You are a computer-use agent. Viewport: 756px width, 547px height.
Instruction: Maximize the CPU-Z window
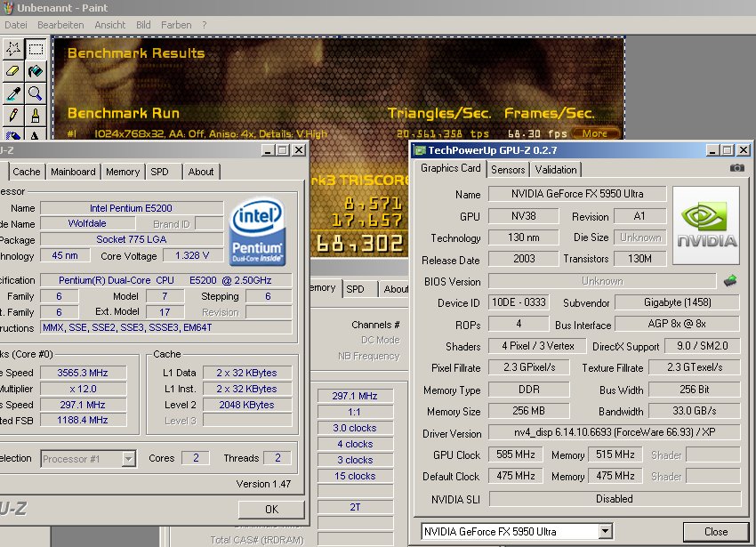[283, 150]
